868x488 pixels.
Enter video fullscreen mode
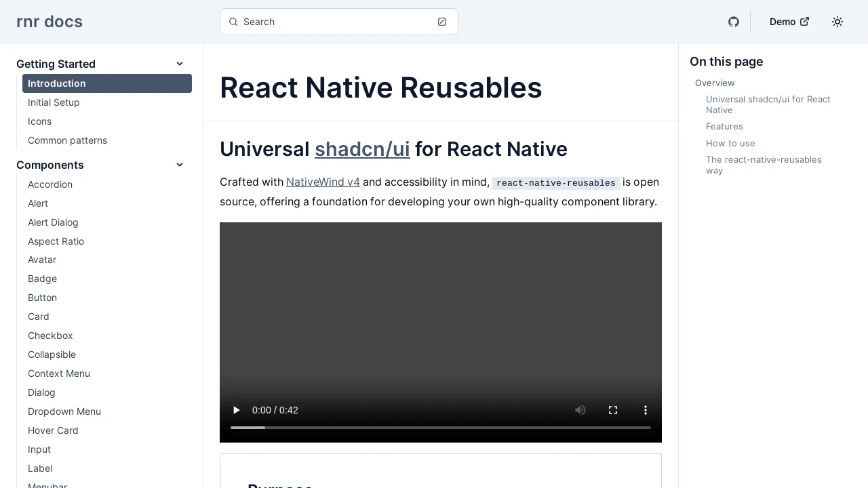[x=613, y=410]
